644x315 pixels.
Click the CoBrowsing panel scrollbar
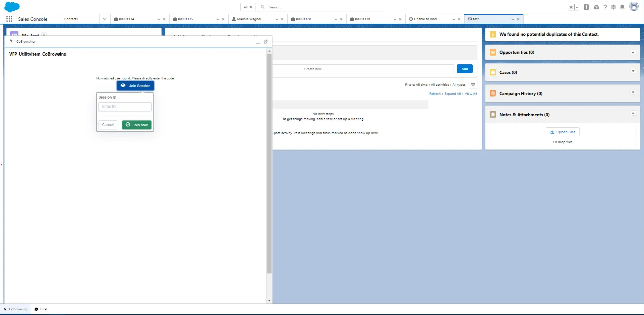click(x=269, y=164)
